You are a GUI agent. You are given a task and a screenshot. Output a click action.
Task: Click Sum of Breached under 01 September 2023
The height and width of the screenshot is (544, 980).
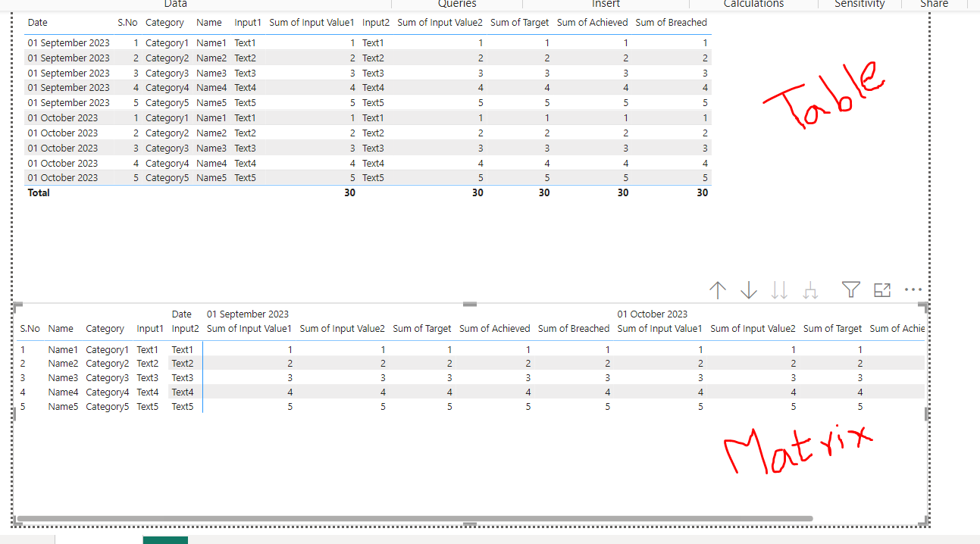(x=574, y=329)
